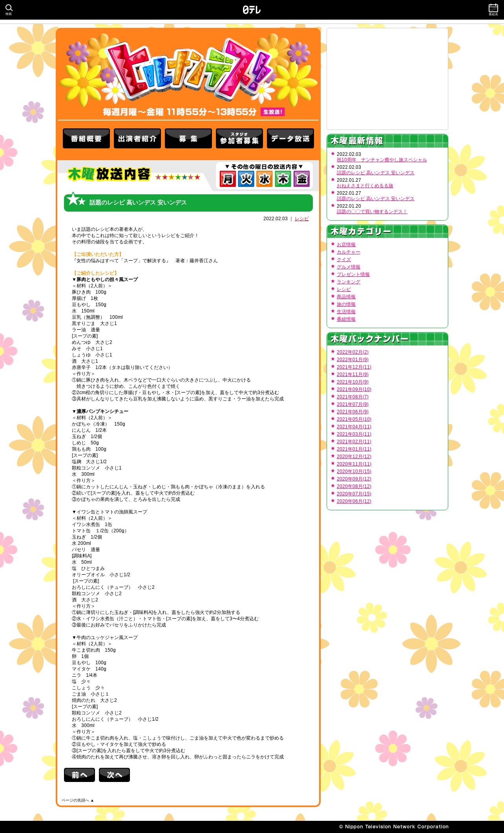
Task: Select the Monday 月 day icon
Action: pyautogui.click(x=228, y=179)
